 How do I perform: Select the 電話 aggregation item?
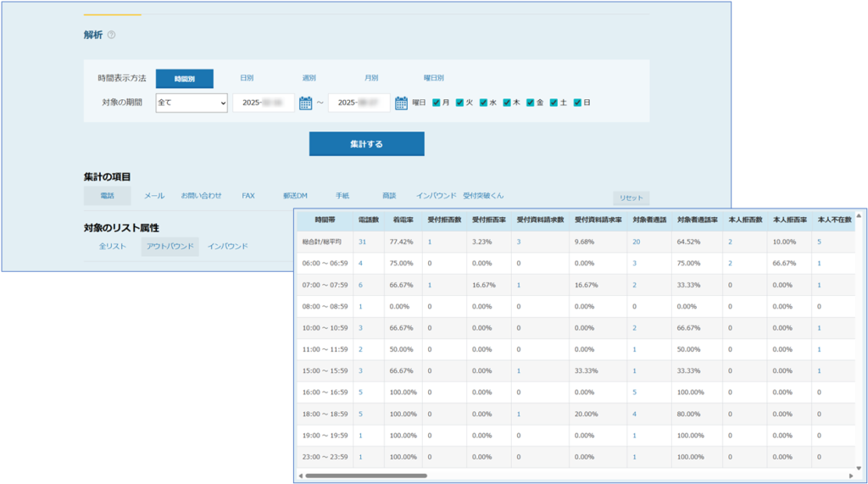(108, 196)
